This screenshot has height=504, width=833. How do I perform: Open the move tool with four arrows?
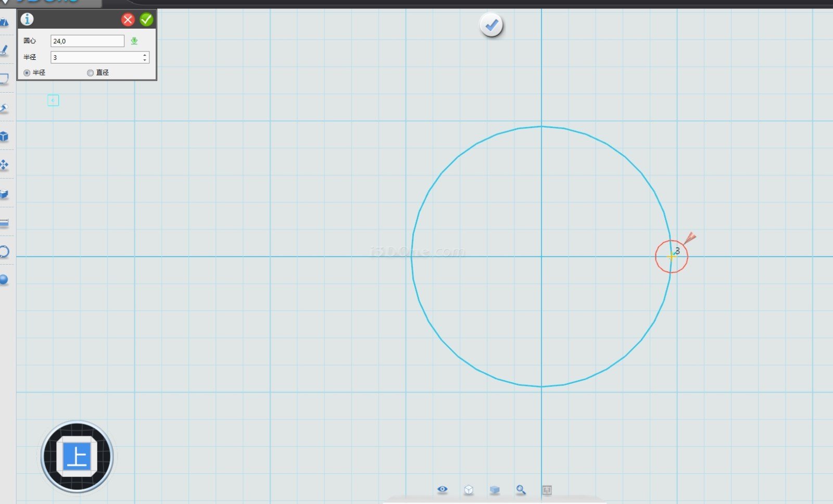[4, 165]
